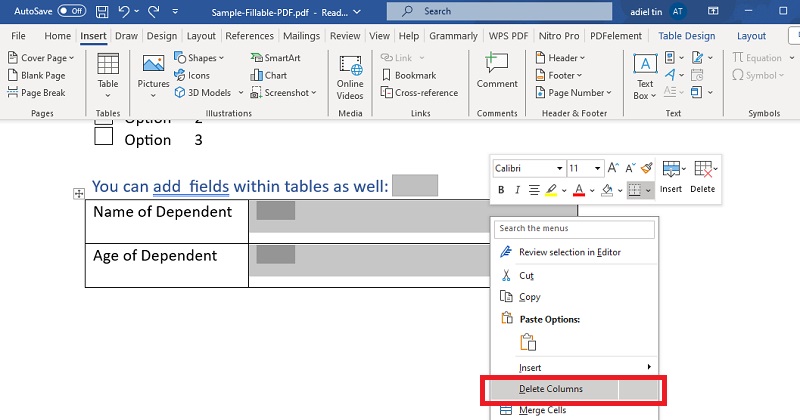This screenshot has width=800, height=420.
Task: Open the References ribbon tab
Action: [x=249, y=36]
